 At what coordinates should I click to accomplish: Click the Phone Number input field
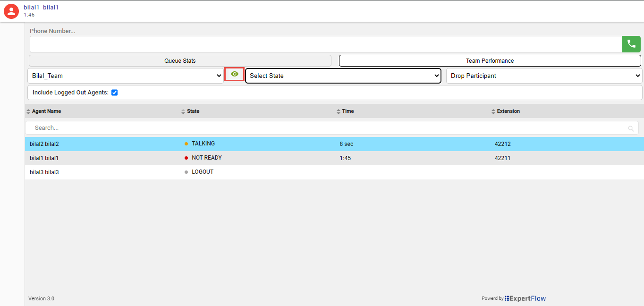click(x=325, y=44)
